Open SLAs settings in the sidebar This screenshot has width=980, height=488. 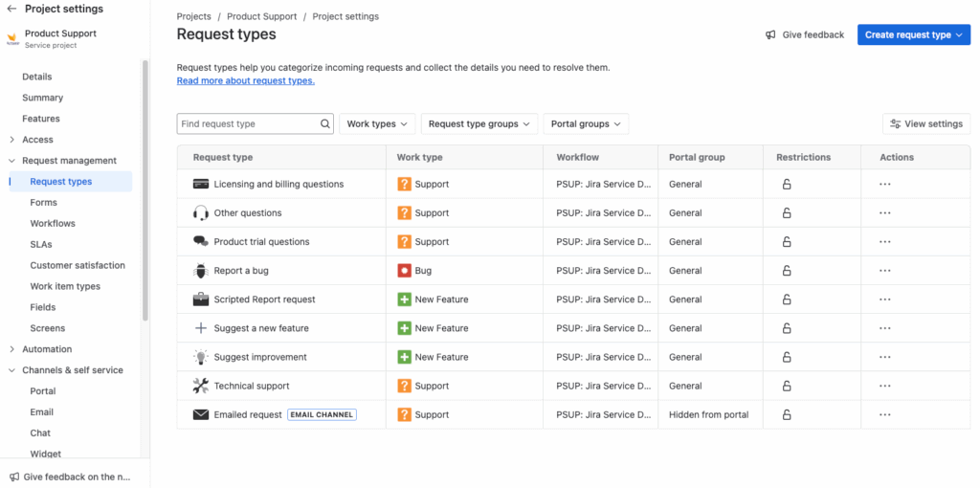[40, 244]
